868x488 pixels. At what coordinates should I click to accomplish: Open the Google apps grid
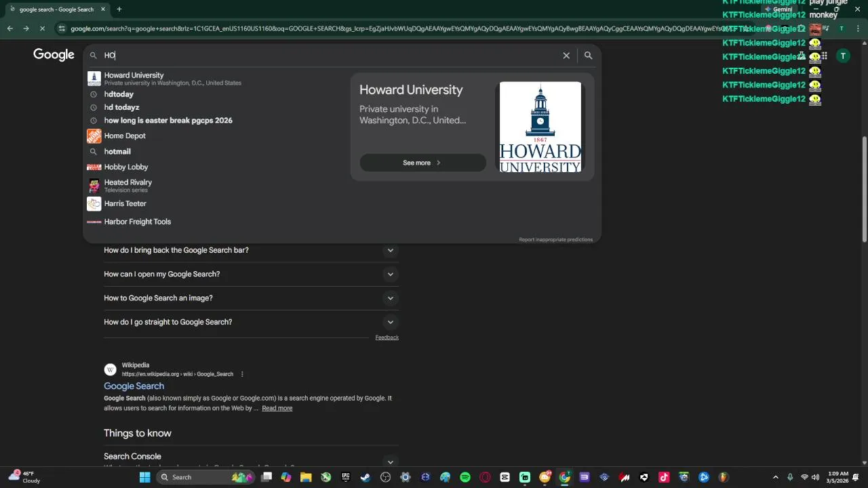(x=824, y=56)
